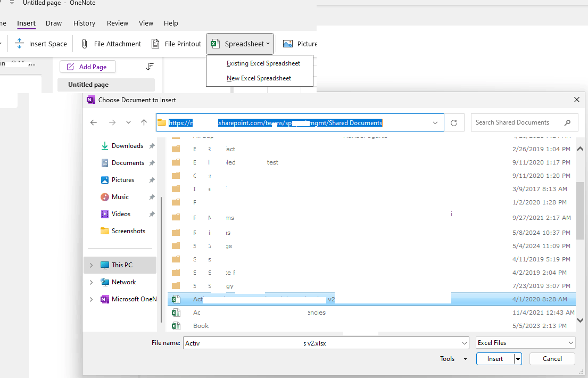Viewport: 588px width, 378px height.
Task: Click the OneNote icon in dialog title
Action: (91, 100)
